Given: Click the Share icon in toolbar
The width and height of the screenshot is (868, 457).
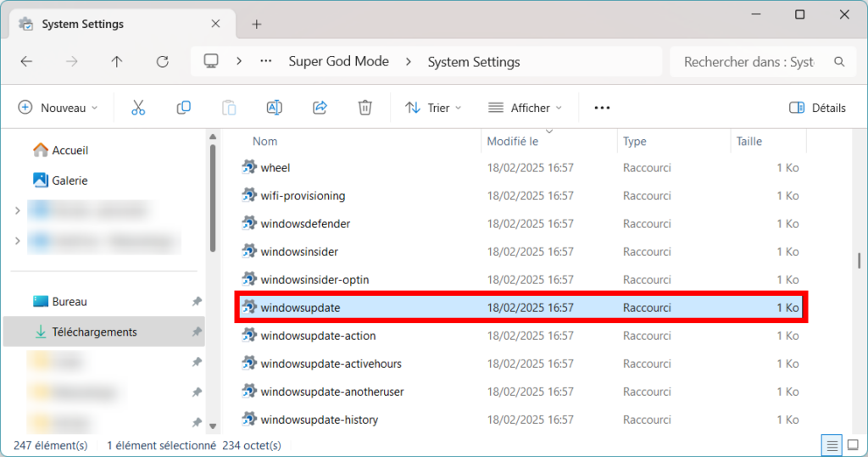Looking at the screenshot, I should pyautogui.click(x=320, y=108).
